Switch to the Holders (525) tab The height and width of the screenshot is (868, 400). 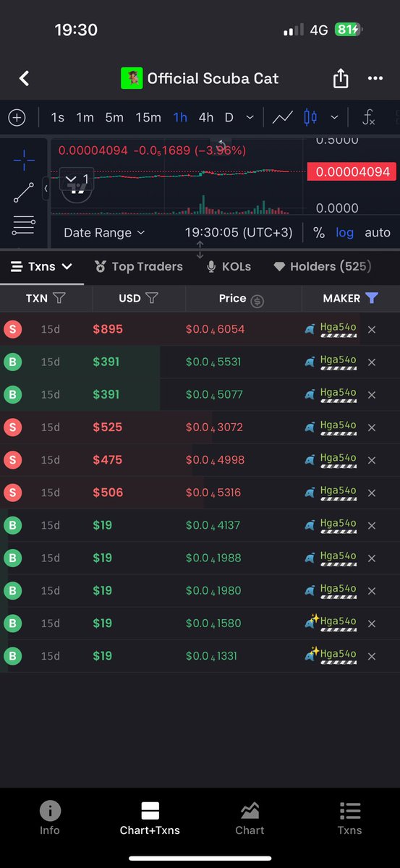point(322,266)
